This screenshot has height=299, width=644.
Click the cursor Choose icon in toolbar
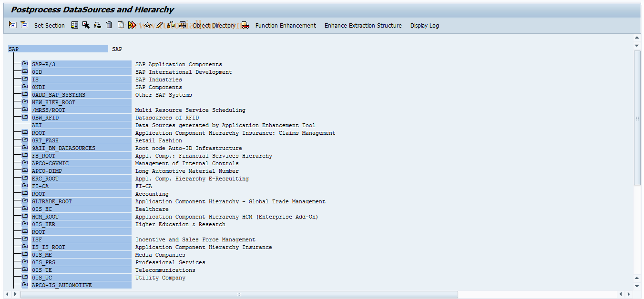[x=86, y=25]
